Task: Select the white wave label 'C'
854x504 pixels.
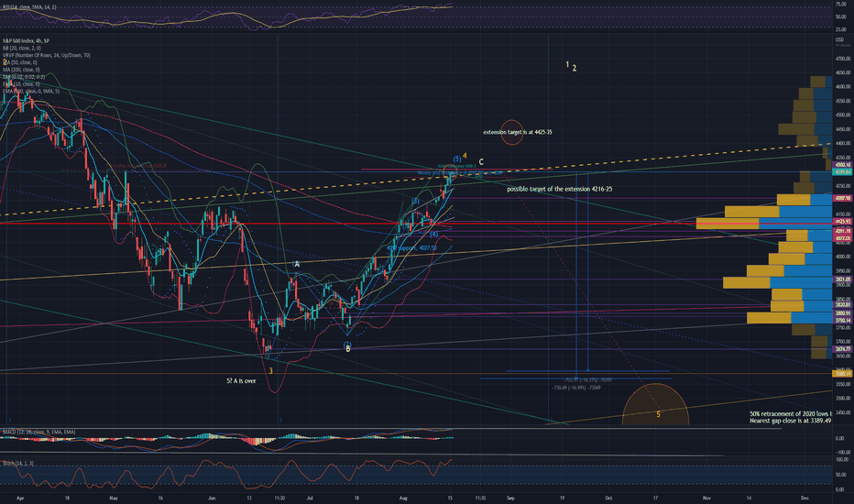Action: point(481,162)
